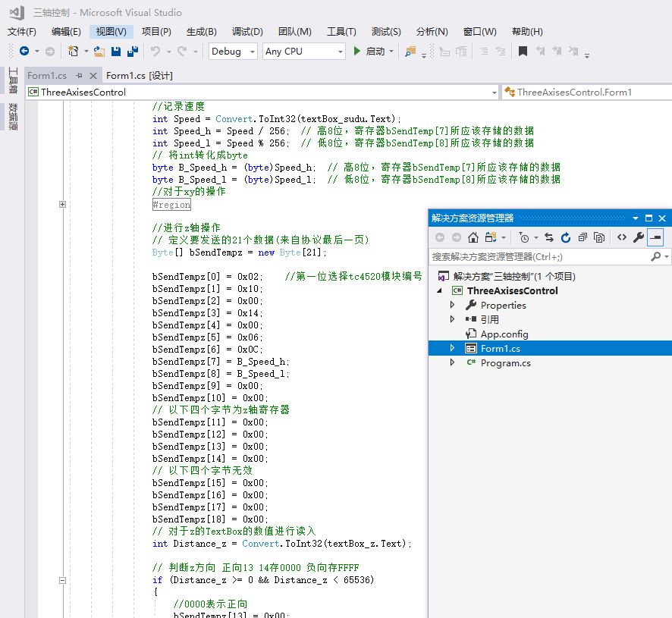The image size is (672, 618).
Task: Click the 启动 start button label
Action: 375,52
